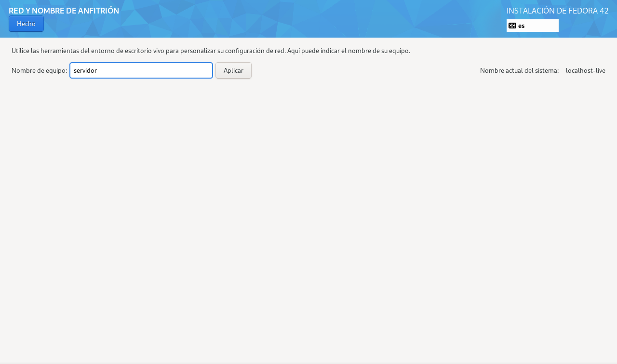
Task: Select the 'es' keyboard layout indicator
Action: [x=522, y=26]
